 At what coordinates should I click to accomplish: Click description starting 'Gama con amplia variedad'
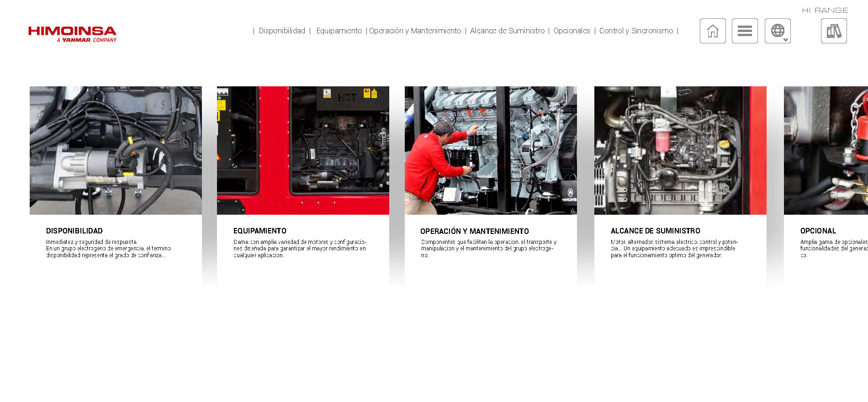click(x=300, y=249)
